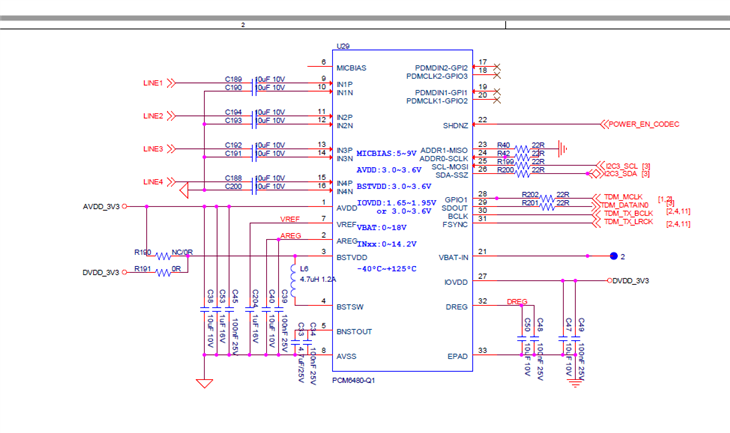Select the R202 resistor designator
The width and height of the screenshot is (730, 433).
pyautogui.click(x=530, y=195)
